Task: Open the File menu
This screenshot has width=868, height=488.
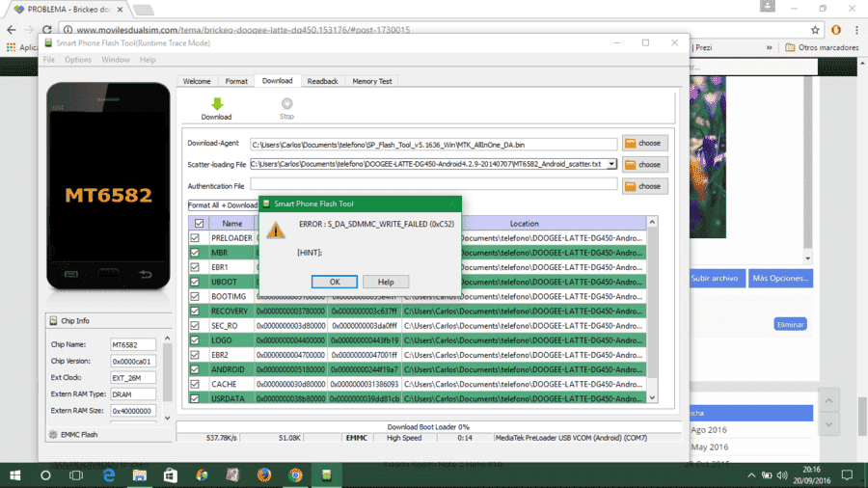Action: (49, 60)
